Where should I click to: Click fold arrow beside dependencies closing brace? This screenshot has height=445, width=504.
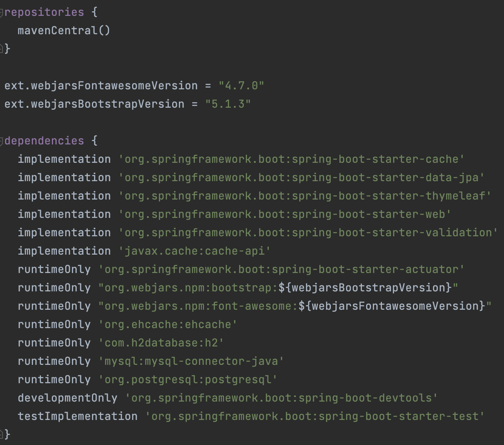(x=2, y=434)
